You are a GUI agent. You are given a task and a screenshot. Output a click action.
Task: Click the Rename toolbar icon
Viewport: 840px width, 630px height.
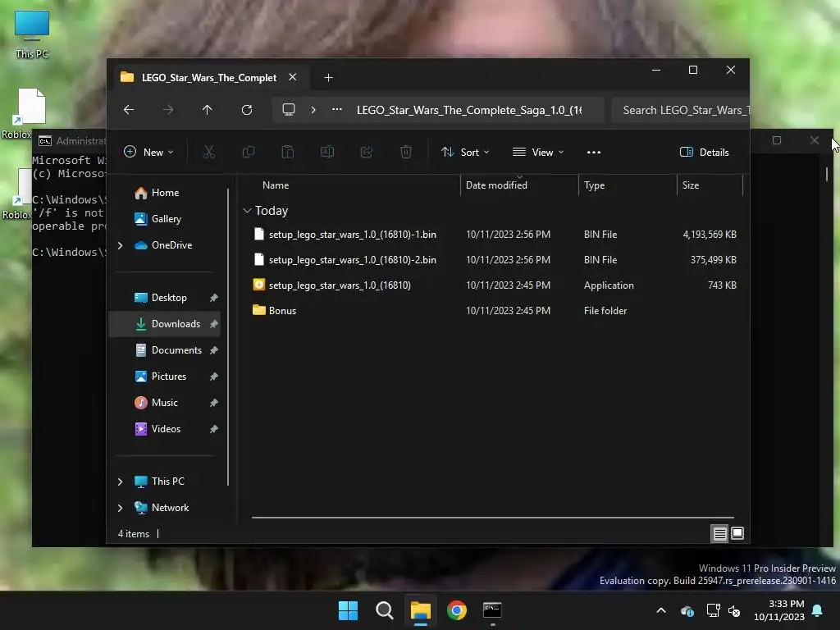pyautogui.click(x=327, y=152)
